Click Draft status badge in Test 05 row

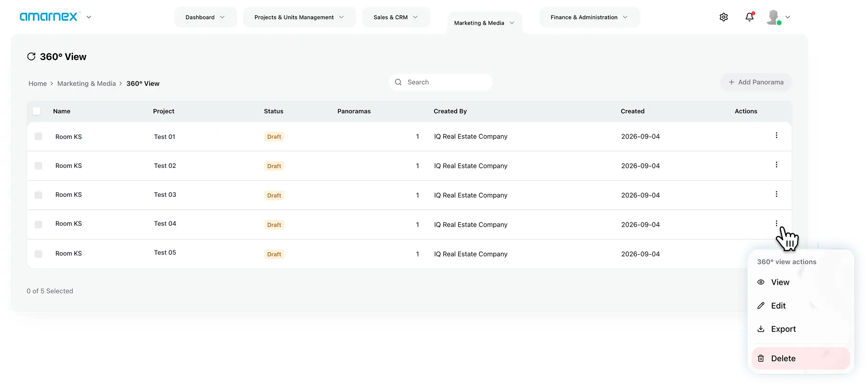click(x=274, y=254)
